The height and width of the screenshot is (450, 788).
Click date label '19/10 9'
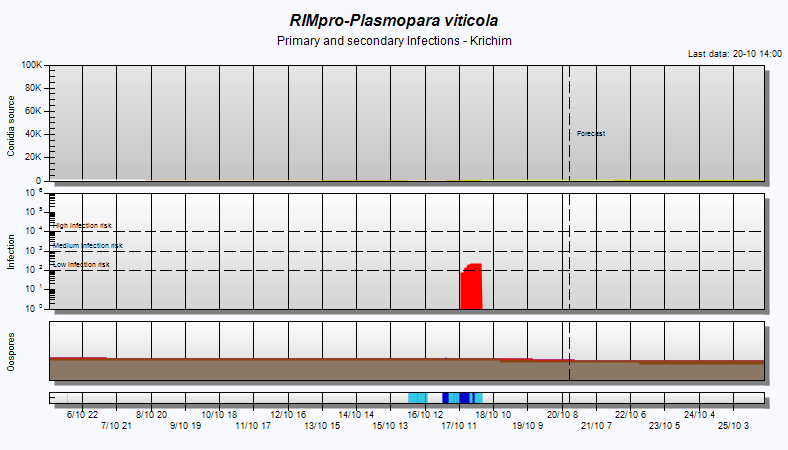click(x=528, y=426)
